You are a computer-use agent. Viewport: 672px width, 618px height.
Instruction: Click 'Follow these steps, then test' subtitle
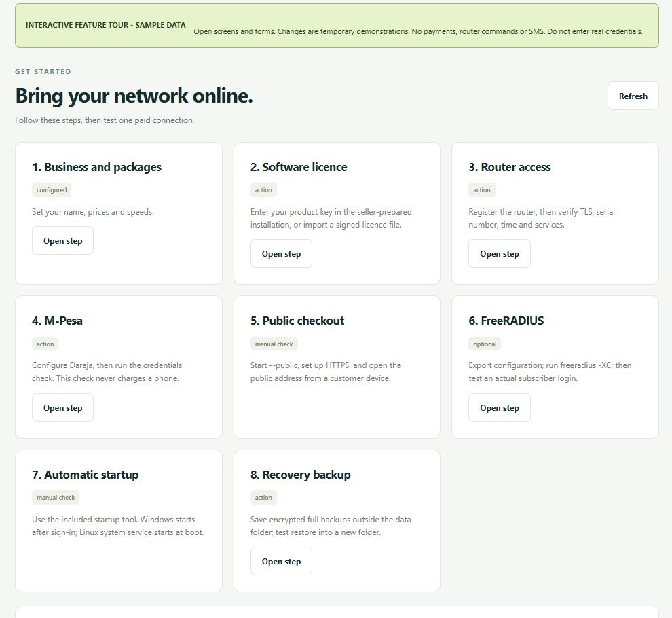(x=105, y=120)
